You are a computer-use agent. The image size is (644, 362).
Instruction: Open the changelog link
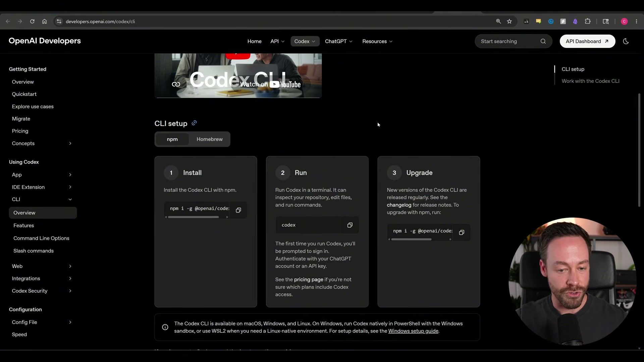399,205
